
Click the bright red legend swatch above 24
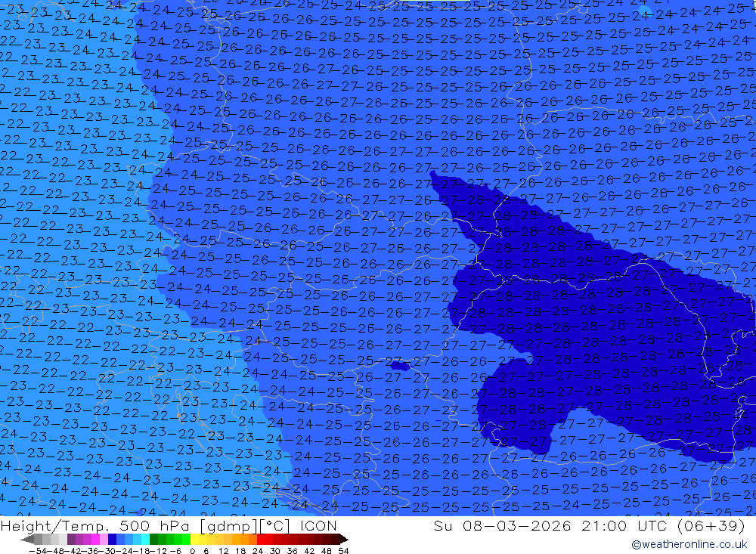[x=261, y=539]
